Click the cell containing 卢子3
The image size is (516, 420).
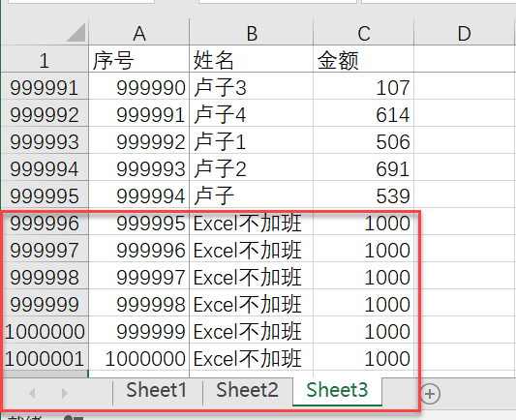252,88
